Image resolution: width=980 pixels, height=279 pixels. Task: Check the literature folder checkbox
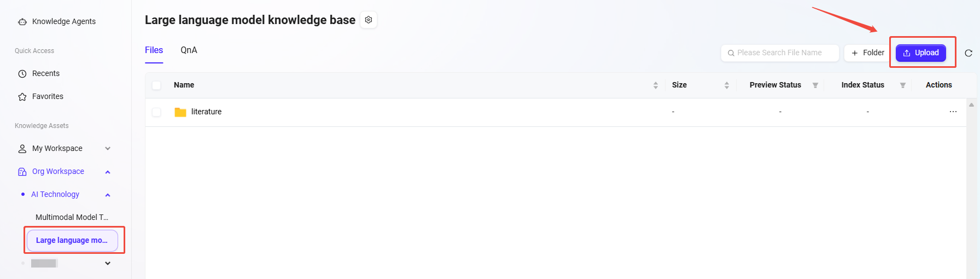tap(156, 112)
